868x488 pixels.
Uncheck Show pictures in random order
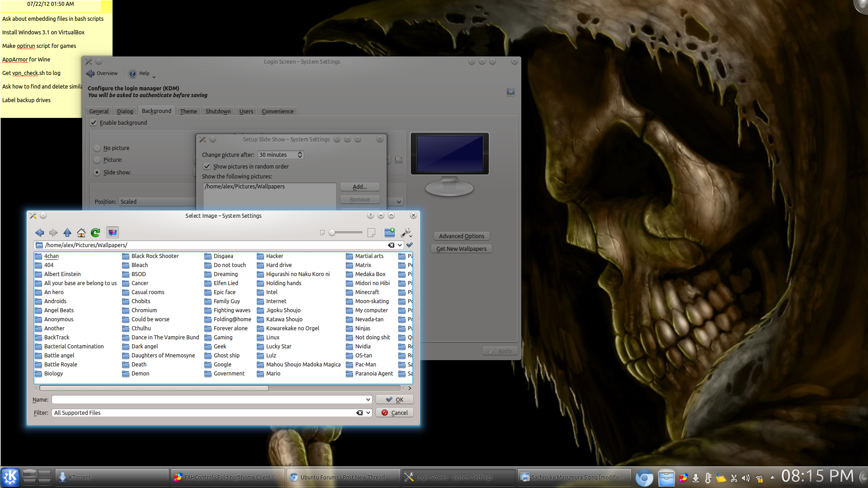coord(207,166)
